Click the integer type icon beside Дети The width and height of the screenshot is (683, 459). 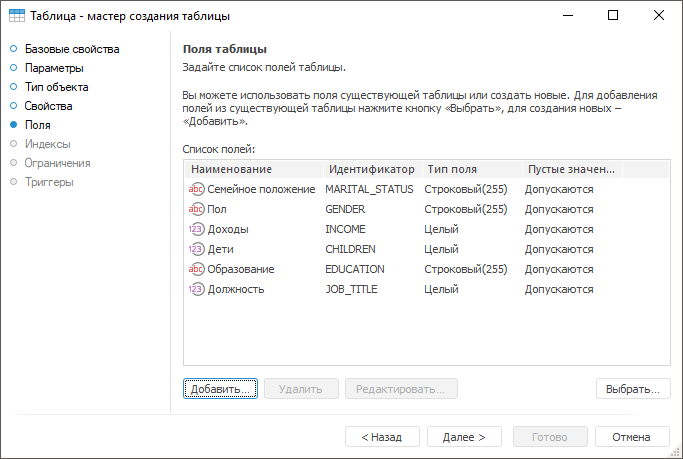[x=196, y=249]
